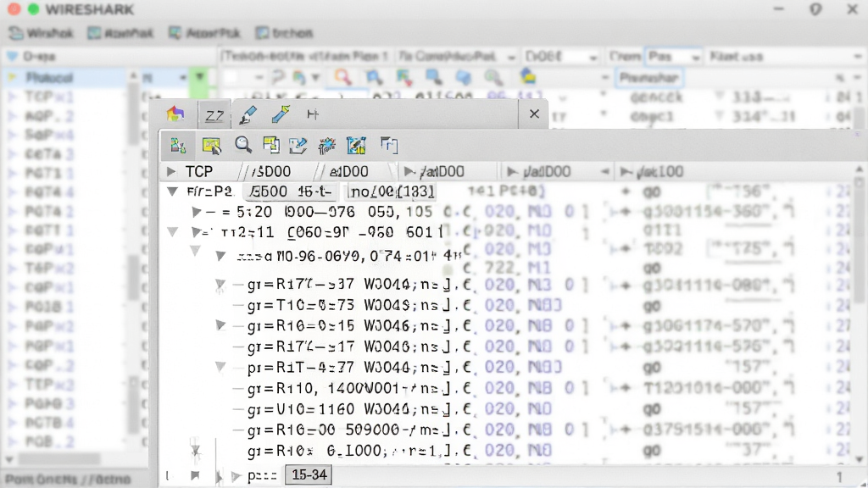This screenshot has height=488, width=868.
Task: Open the dropdown arrow beside the green button
Action: coord(182,77)
